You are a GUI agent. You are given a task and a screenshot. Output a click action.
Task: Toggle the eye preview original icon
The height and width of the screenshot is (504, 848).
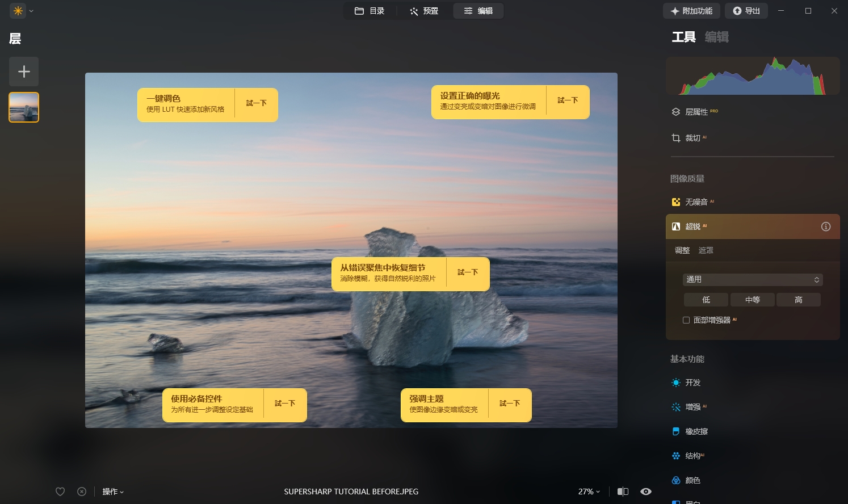[x=646, y=492]
